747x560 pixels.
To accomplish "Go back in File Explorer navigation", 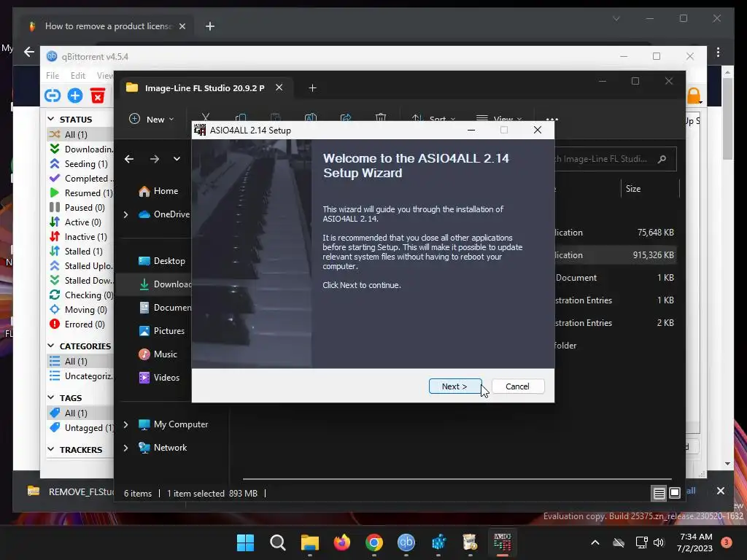I will coord(129,159).
